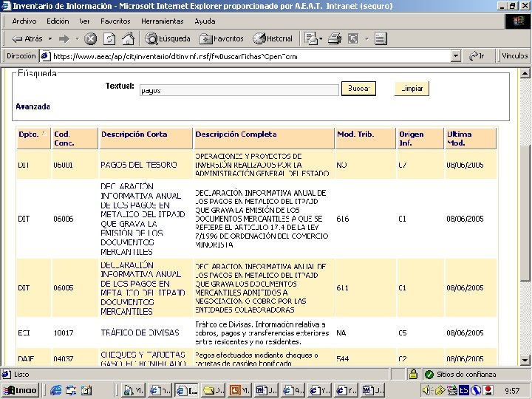Show the Historial panel
The width and height of the screenshot is (532, 399).
tap(273, 38)
